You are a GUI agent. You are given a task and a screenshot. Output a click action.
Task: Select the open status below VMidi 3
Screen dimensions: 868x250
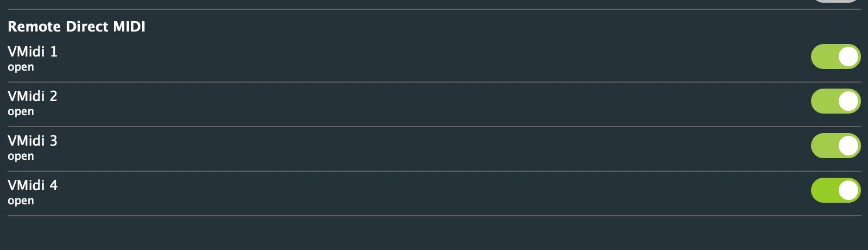tap(21, 157)
